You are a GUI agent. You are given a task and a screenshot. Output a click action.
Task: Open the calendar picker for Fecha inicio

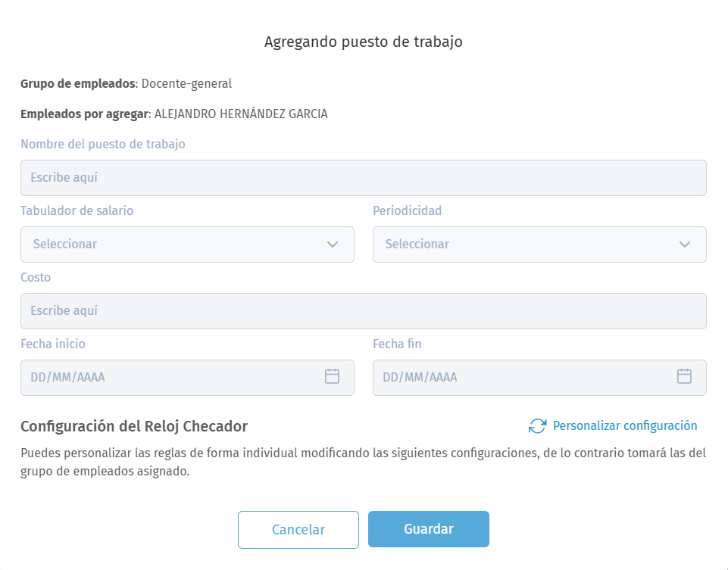(331, 376)
